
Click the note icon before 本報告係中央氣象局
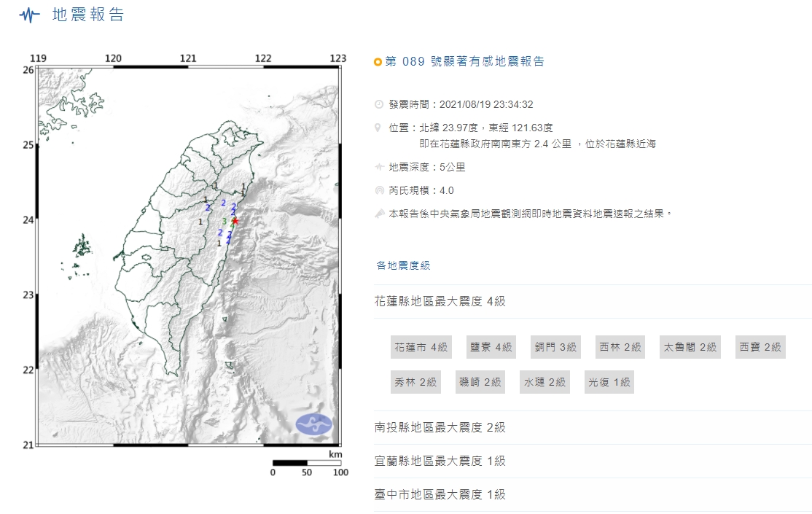[x=378, y=214]
